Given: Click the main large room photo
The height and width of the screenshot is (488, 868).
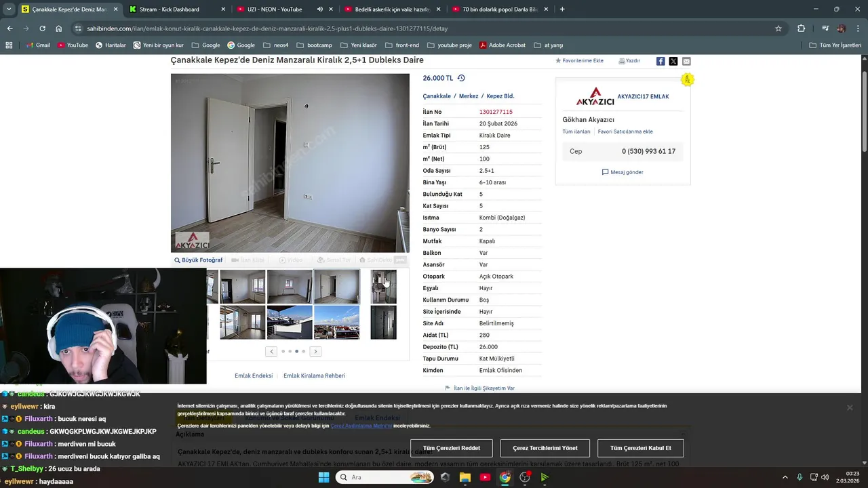Looking at the screenshot, I should (x=290, y=163).
